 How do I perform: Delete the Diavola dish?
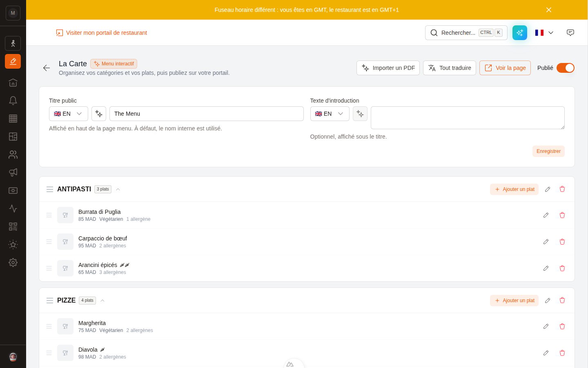pyautogui.click(x=562, y=353)
